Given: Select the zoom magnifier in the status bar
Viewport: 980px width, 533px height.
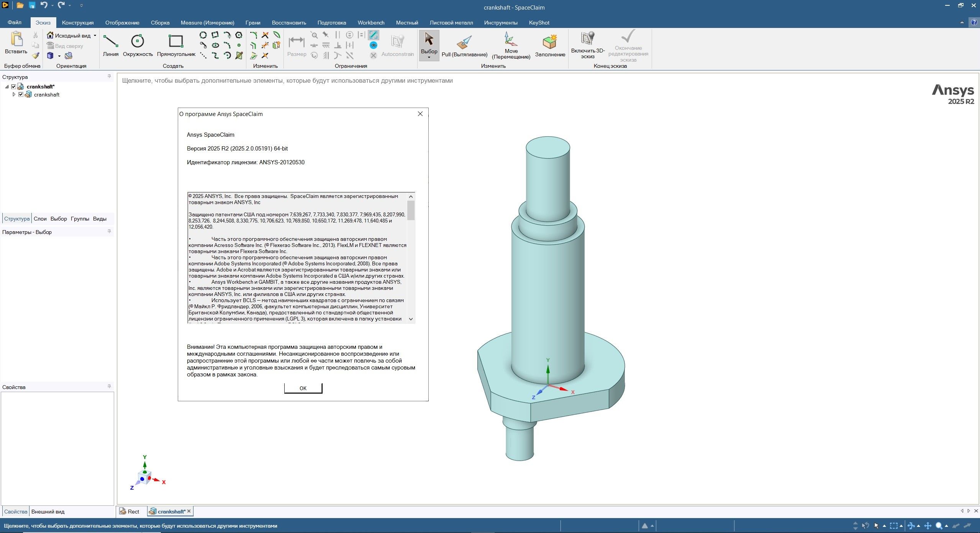Looking at the screenshot, I should (x=939, y=525).
